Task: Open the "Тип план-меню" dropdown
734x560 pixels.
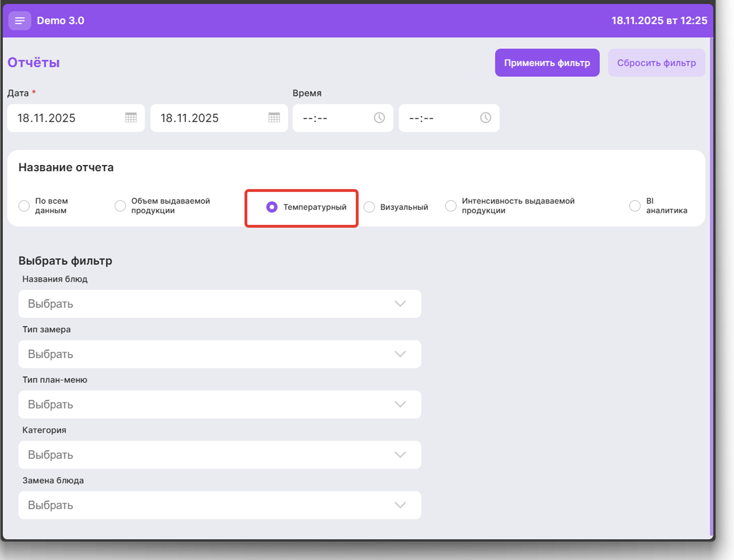Action: (x=220, y=404)
